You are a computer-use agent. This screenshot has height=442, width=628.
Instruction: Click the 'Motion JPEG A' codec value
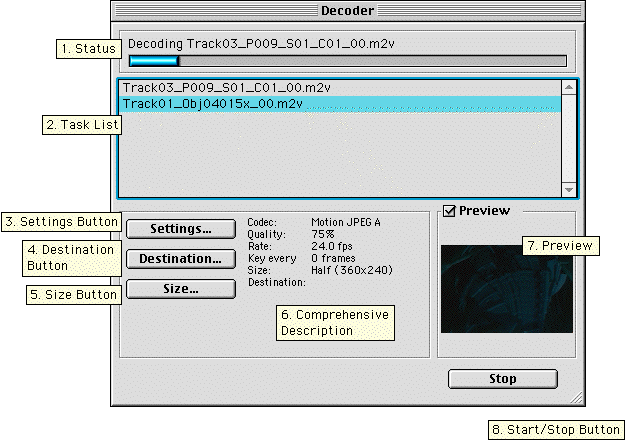tap(346, 222)
